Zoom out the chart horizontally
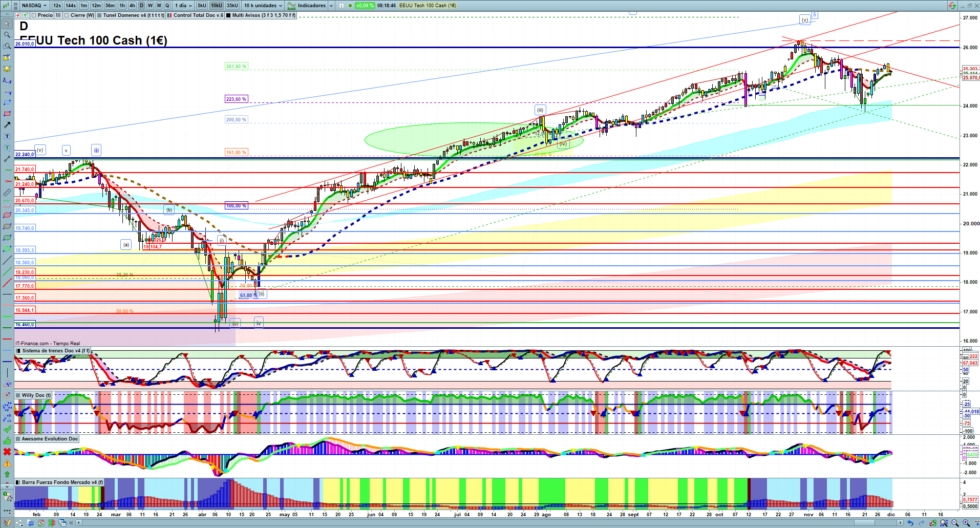980x528 pixels. 955,523
